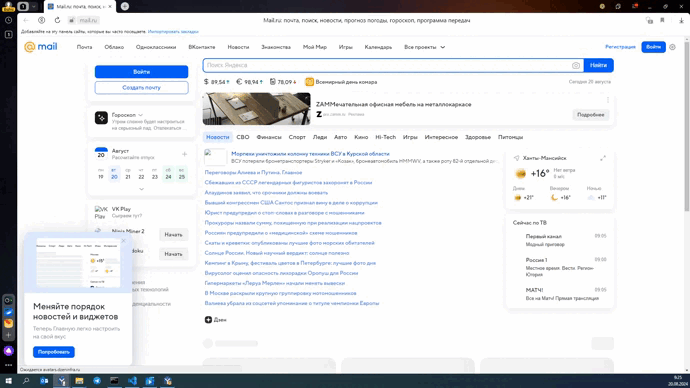Screen dimensions: 690x388
Task: Open ad options three-dot menu
Action: coord(608,100)
